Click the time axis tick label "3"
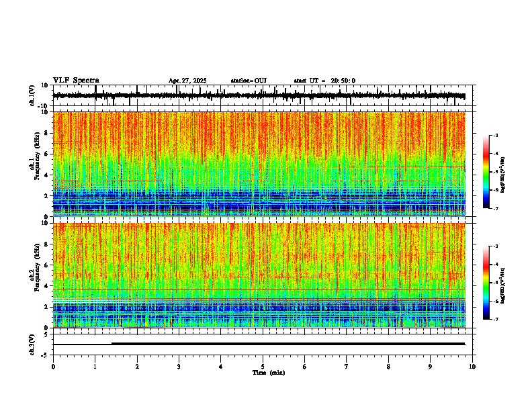Viewport: 532px width, 411px height. click(179, 366)
